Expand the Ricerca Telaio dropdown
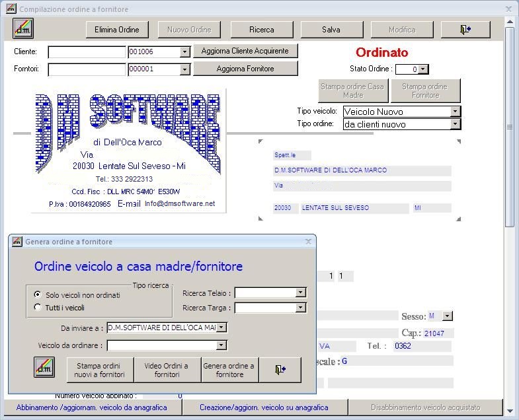Screen dimensions: 519x420 (x=301, y=293)
